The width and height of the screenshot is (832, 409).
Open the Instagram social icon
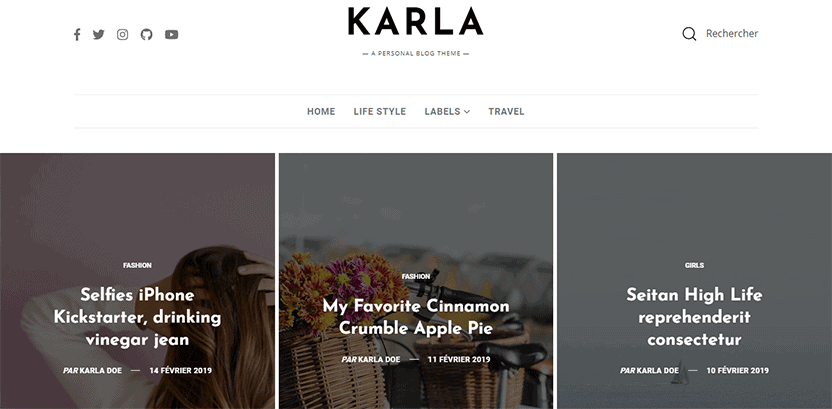point(123,34)
